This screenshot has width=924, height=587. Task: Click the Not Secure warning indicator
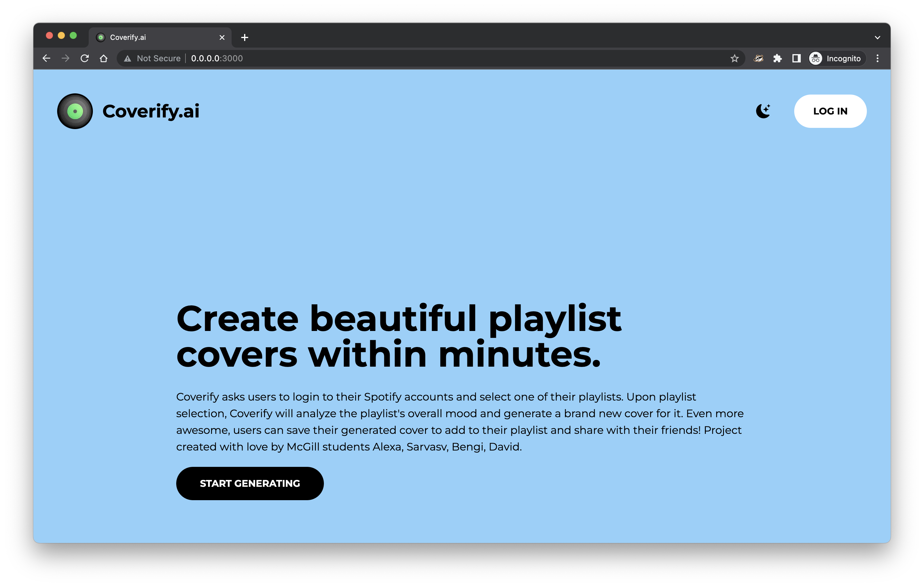point(152,58)
